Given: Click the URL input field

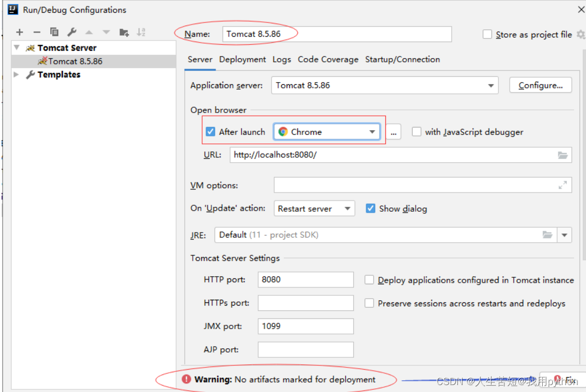Looking at the screenshot, I should [x=401, y=155].
